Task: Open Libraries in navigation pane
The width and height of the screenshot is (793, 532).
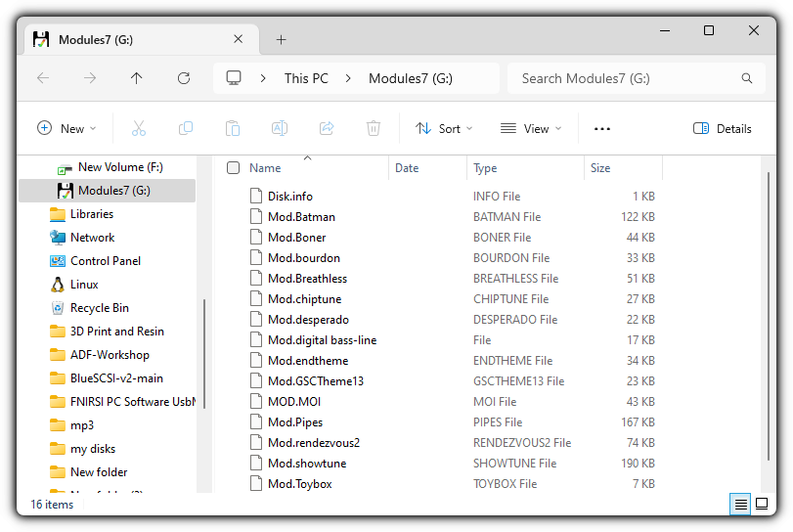Action: coord(92,214)
